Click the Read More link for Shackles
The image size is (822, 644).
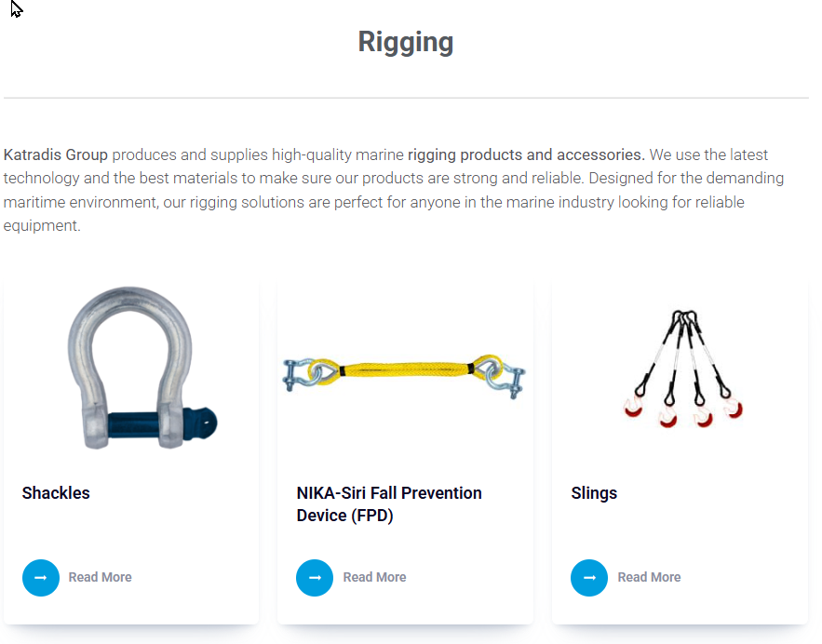[x=100, y=578]
